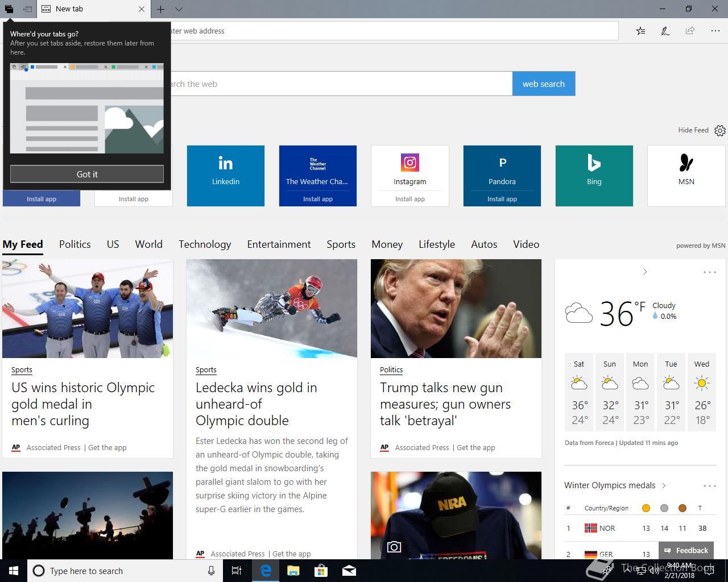Switch to the Money tab
The image size is (728, 582).
pos(387,244)
